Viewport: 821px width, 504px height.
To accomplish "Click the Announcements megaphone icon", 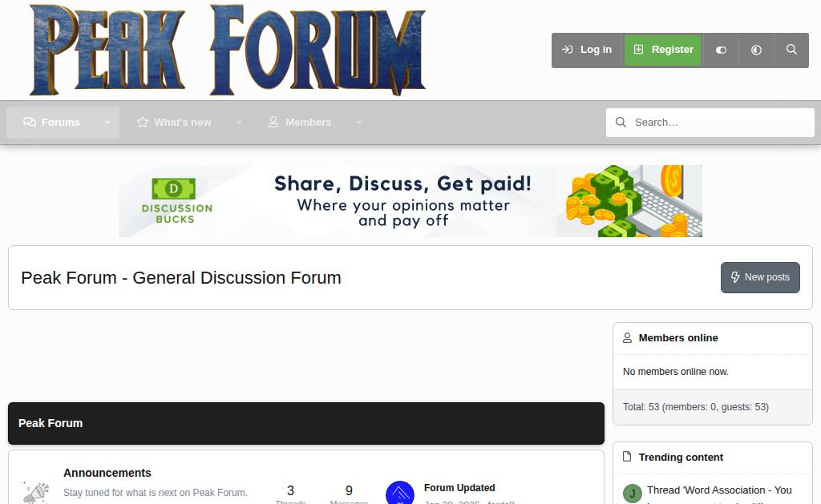I will 36,493.
